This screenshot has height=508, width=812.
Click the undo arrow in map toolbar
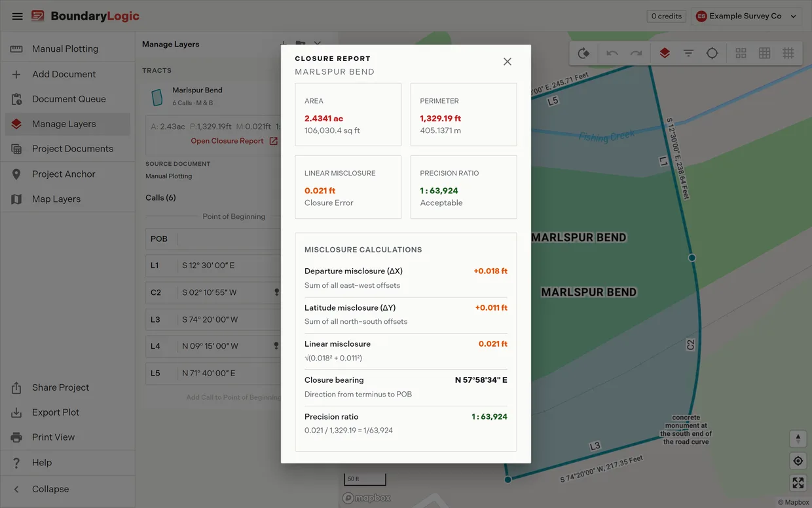click(612, 54)
